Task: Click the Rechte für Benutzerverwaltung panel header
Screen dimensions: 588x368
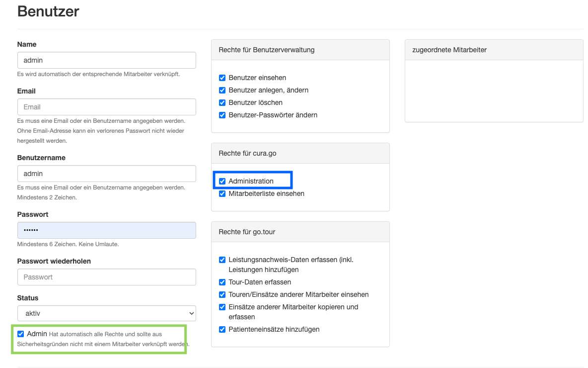Action: pyautogui.click(x=300, y=50)
